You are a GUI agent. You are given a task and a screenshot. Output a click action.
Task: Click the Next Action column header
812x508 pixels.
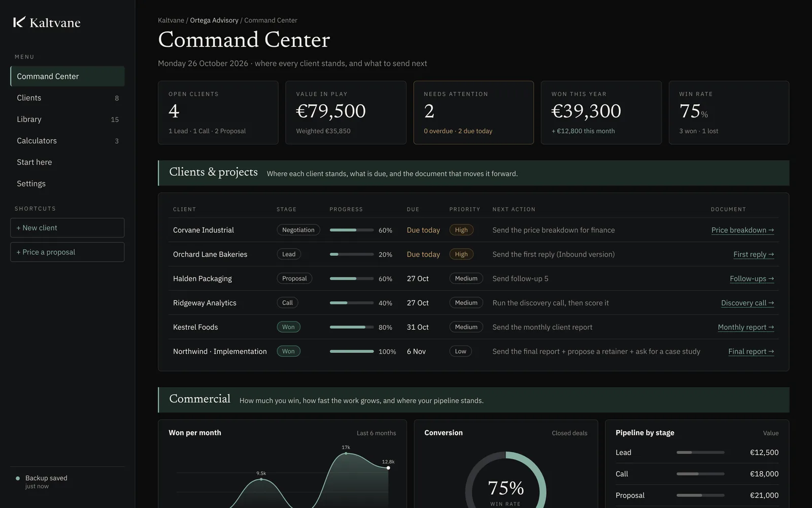tap(514, 209)
